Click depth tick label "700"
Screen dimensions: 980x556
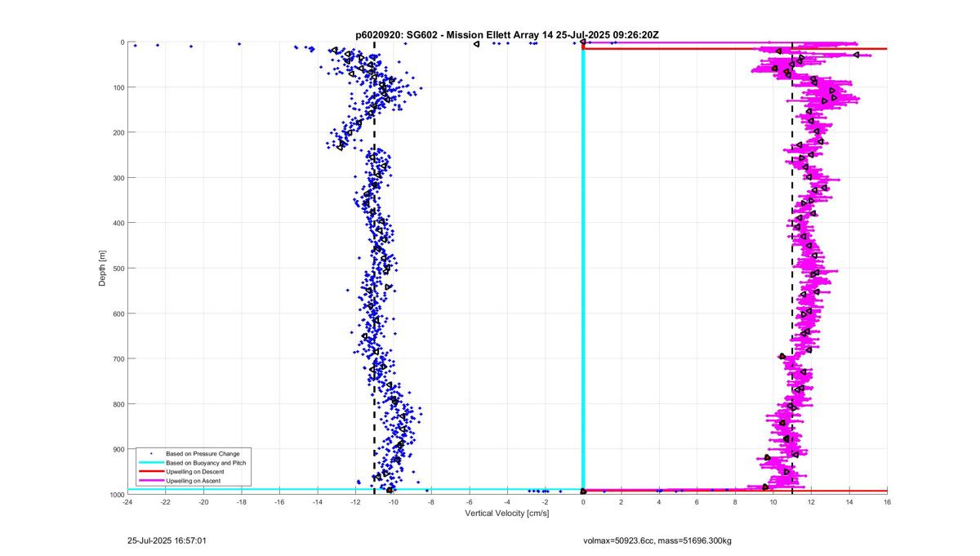(x=118, y=358)
